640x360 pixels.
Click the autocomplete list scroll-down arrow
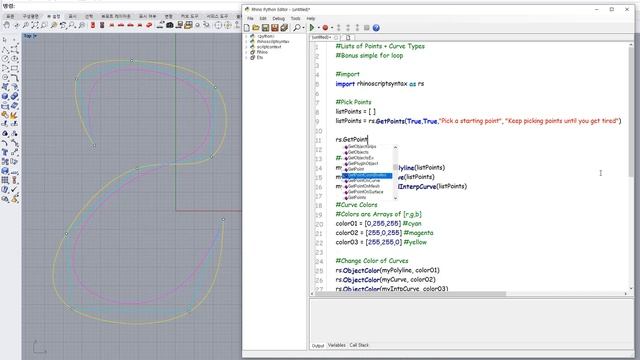(395, 198)
